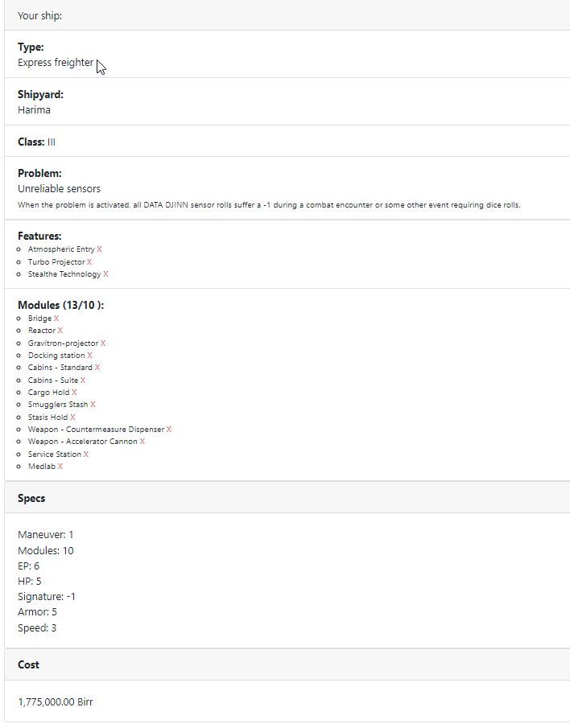The height and width of the screenshot is (728, 570).
Task: Remove the Medlab module
Action: (x=60, y=467)
